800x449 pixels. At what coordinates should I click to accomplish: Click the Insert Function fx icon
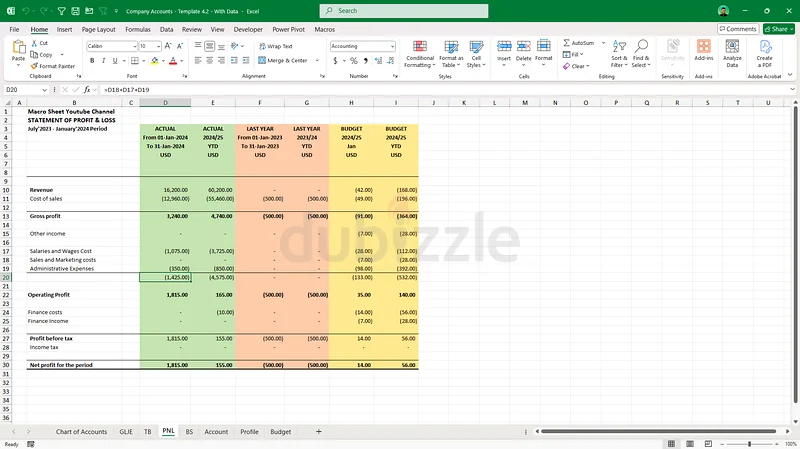[87, 90]
